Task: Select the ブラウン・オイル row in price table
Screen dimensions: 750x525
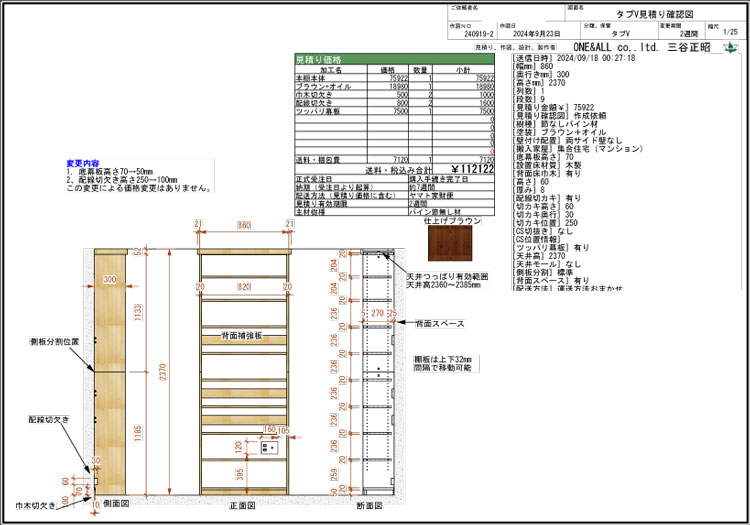Action: pos(395,87)
